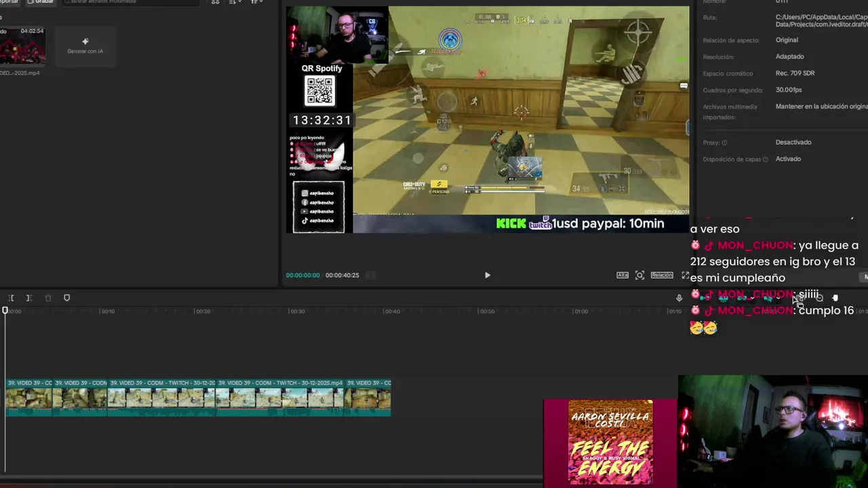Click the fullscreen preview icon
Screen dimensions: 868x488
(685, 275)
